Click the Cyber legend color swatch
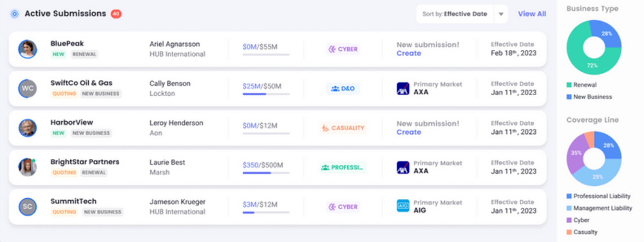 pyautogui.click(x=569, y=220)
